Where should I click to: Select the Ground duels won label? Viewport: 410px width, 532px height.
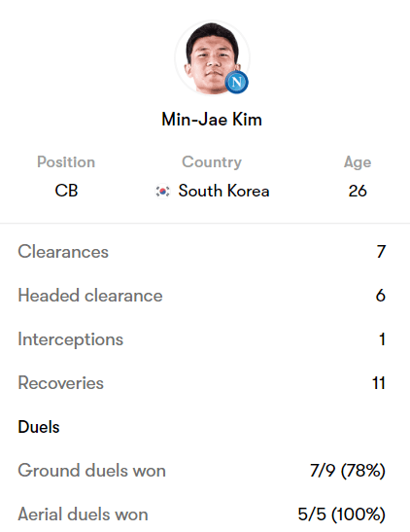(x=92, y=471)
